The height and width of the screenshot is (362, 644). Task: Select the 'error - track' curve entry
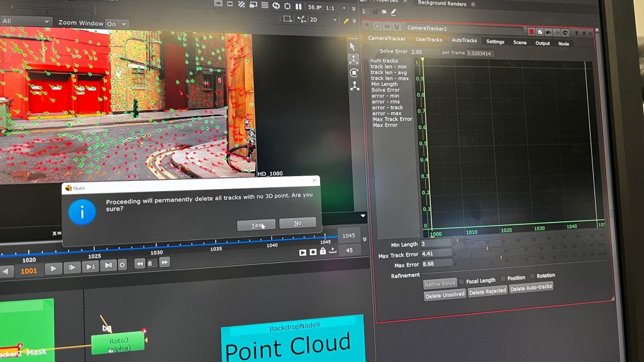pos(387,107)
